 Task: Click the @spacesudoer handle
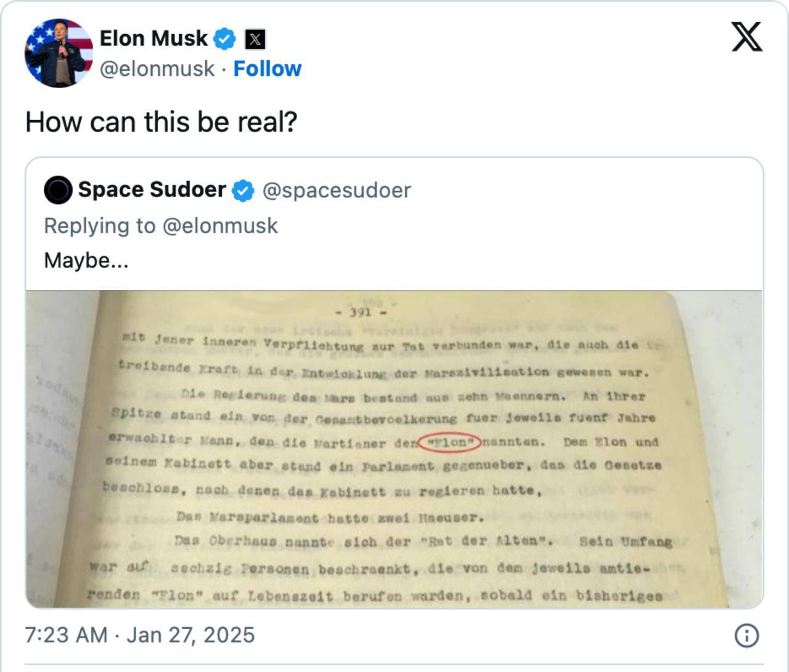[337, 190]
